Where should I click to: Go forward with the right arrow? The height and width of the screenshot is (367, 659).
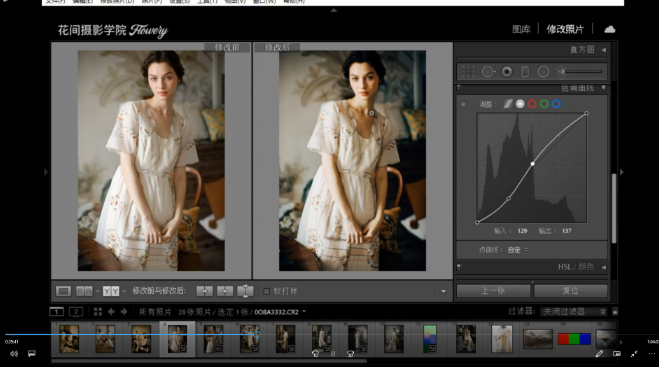tap(124, 312)
